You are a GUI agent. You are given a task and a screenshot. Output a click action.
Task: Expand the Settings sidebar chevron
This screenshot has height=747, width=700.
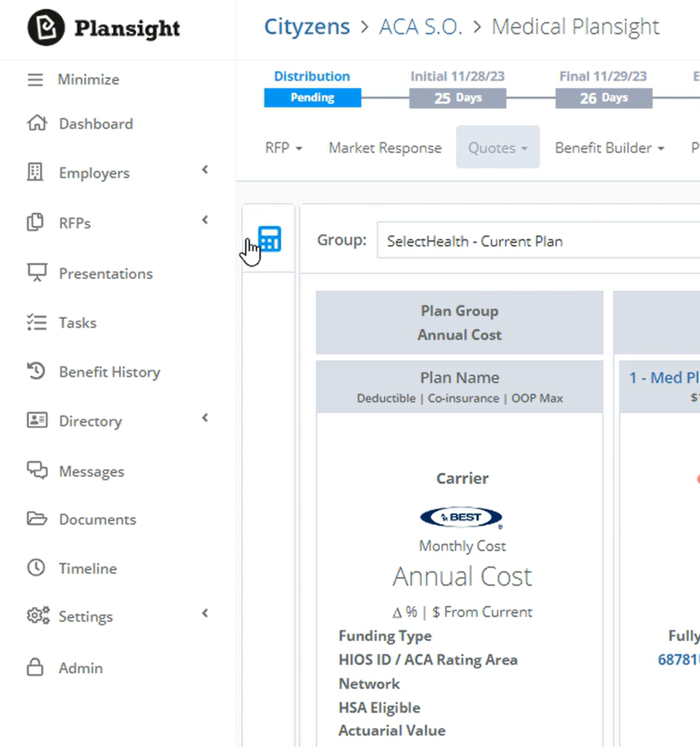(205, 613)
